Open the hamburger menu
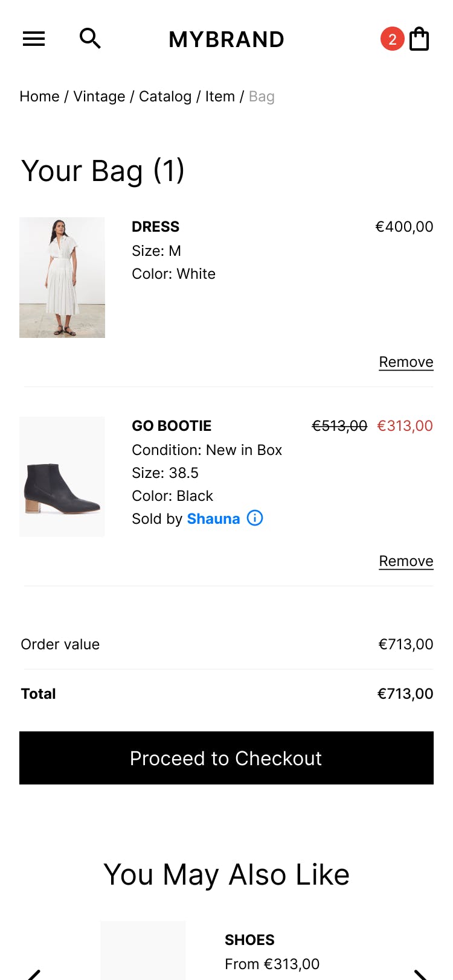Image resolution: width=453 pixels, height=980 pixels. pos(34,39)
